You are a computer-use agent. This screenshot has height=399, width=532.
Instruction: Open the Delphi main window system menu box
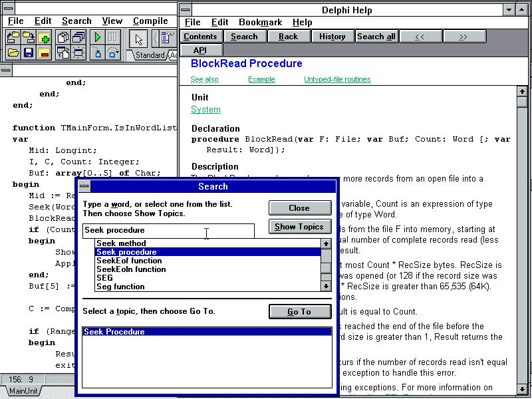(x=9, y=8)
